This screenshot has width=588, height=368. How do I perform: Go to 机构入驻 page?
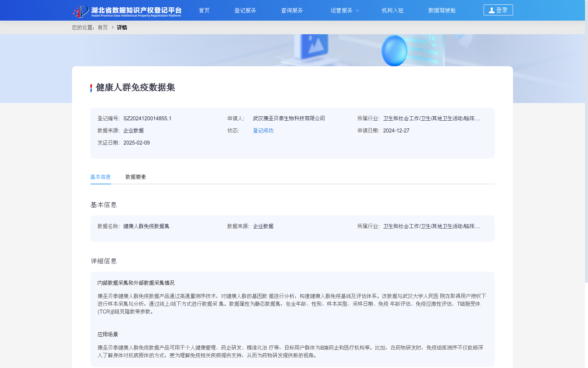pos(392,10)
